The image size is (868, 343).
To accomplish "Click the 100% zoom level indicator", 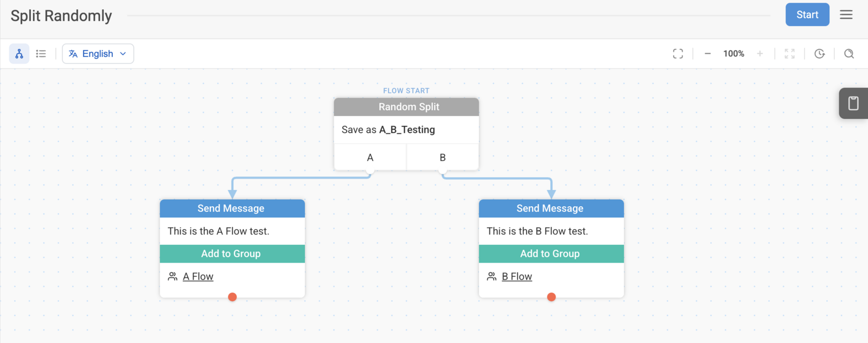I will click(733, 54).
